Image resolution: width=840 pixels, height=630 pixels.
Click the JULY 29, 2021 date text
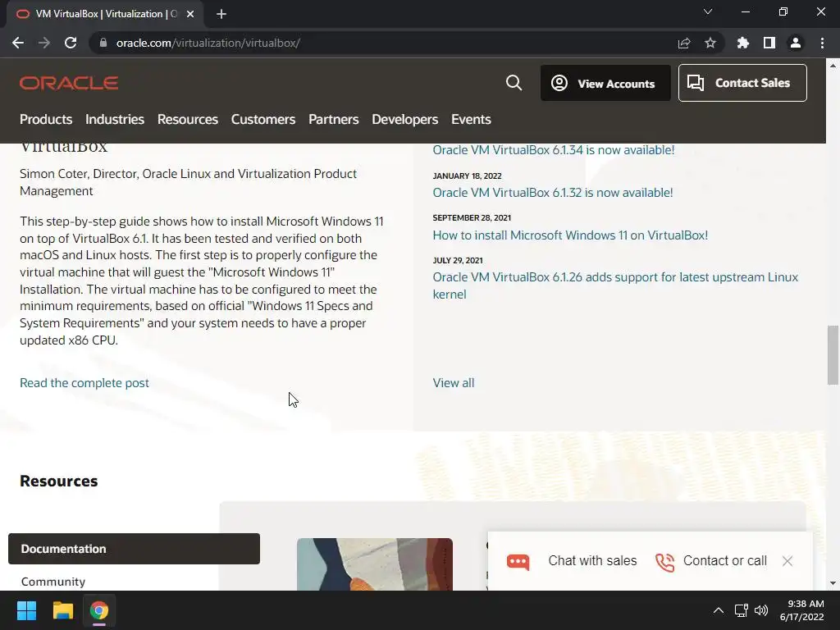(x=458, y=260)
